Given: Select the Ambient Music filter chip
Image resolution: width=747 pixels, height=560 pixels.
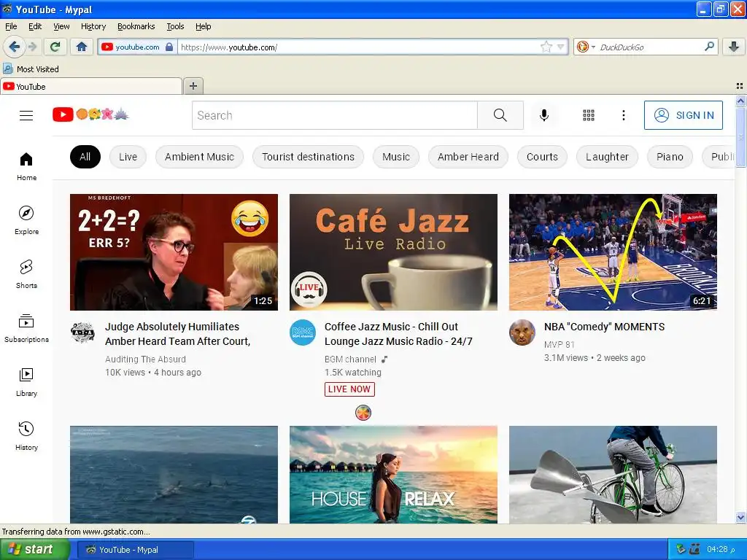Looking at the screenshot, I should [199, 157].
